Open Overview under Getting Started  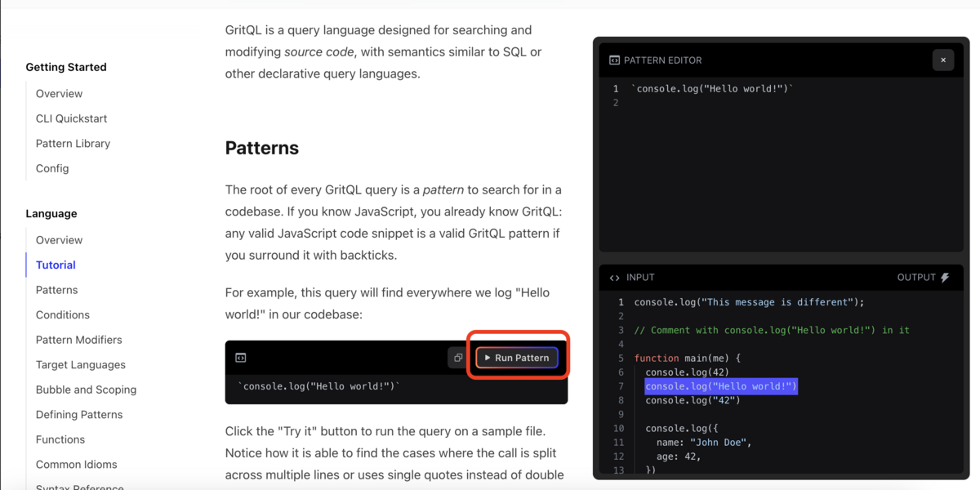click(59, 93)
